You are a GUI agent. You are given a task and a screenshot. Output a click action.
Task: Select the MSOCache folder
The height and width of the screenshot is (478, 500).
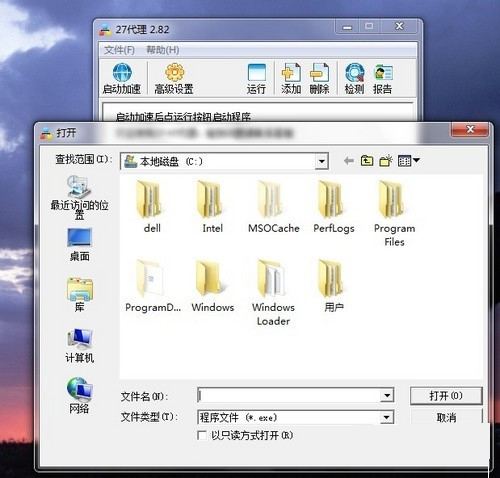click(x=273, y=207)
